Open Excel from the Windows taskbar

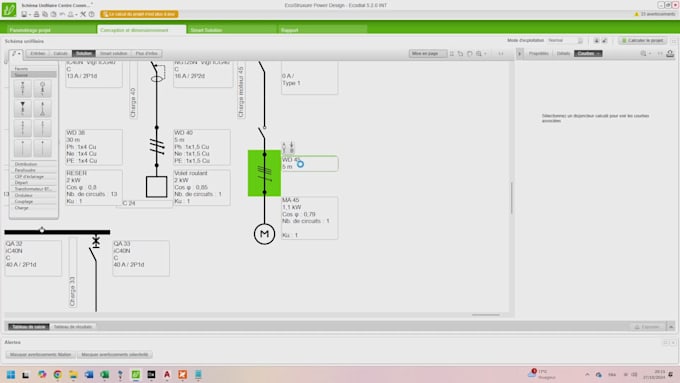click(105, 374)
